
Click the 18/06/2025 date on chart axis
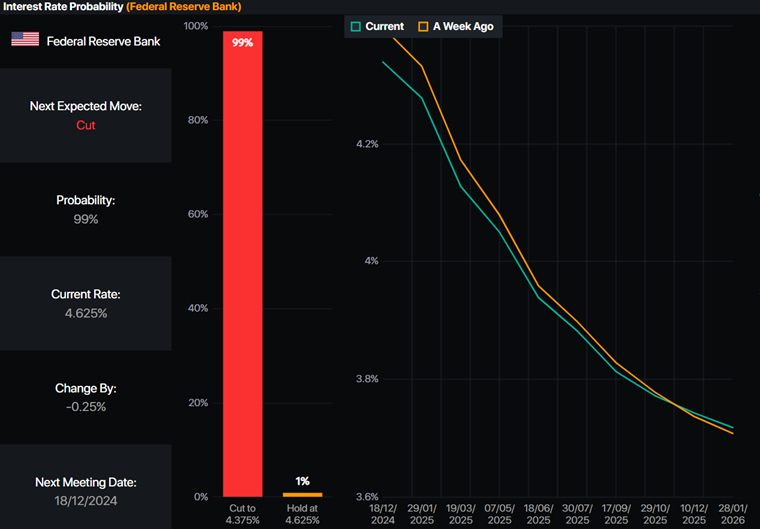coord(538,514)
